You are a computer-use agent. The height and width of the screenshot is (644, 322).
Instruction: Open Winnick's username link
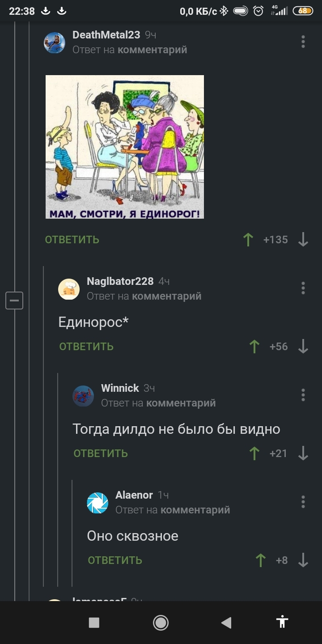pos(120,388)
